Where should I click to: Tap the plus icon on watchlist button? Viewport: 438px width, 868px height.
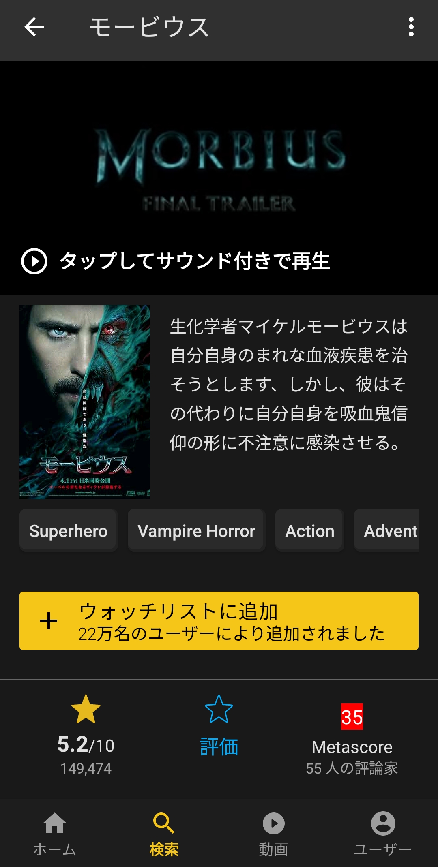[49, 621]
